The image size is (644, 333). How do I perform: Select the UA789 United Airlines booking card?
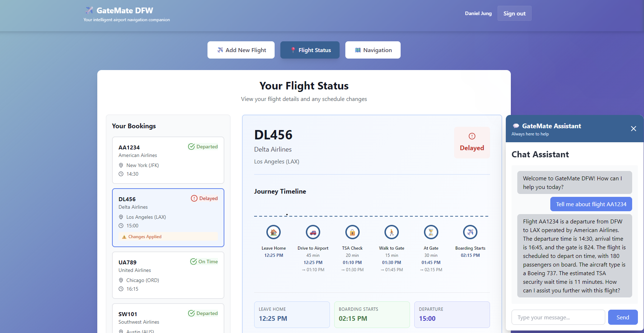[x=168, y=275]
